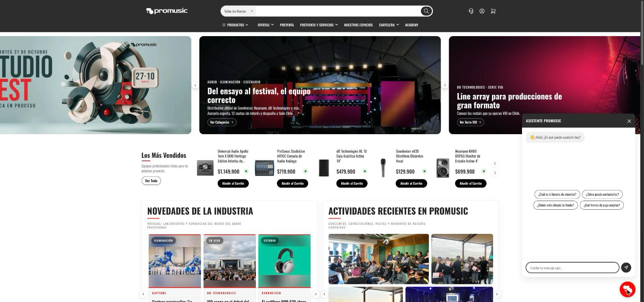Image resolution: width=644 pixels, height=302 pixels.
Task: Open the dB Technologies KL 10 speaker thumbnail
Action: [x=324, y=168]
